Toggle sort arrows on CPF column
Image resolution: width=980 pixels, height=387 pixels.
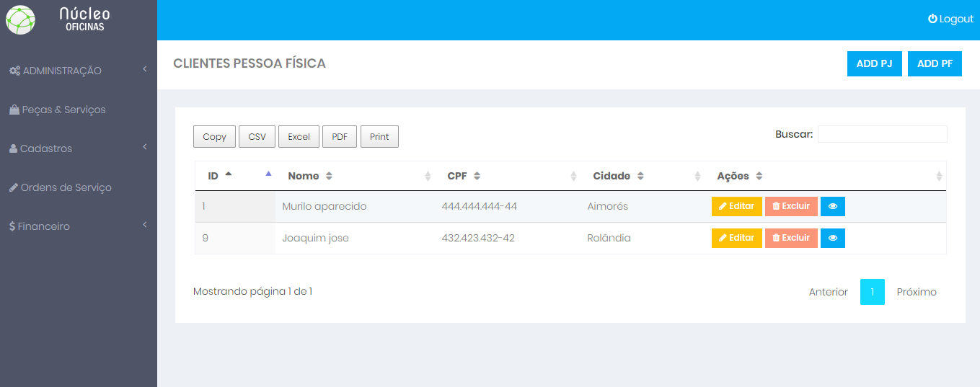[477, 176]
